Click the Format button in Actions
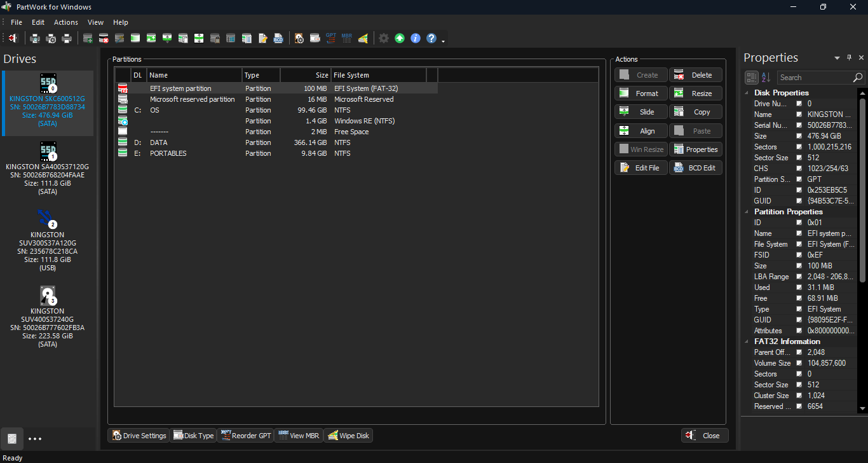868x463 pixels. [641, 93]
